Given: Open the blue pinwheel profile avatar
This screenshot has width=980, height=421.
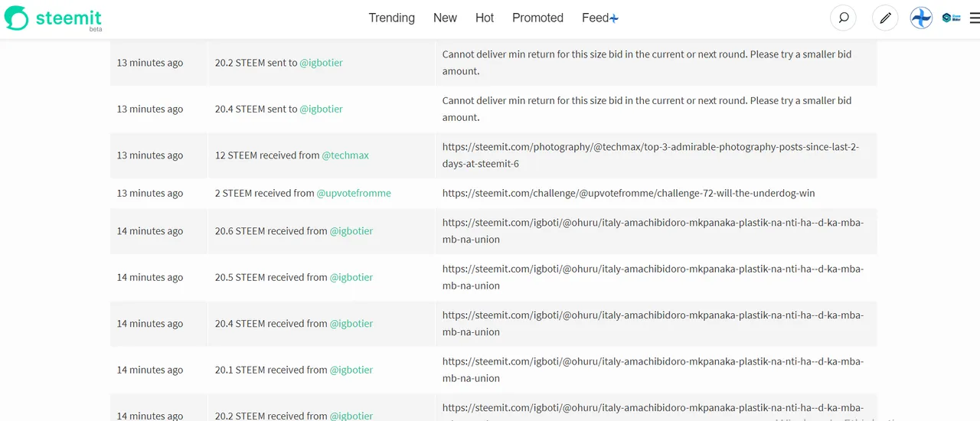Looking at the screenshot, I should pos(921,18).
